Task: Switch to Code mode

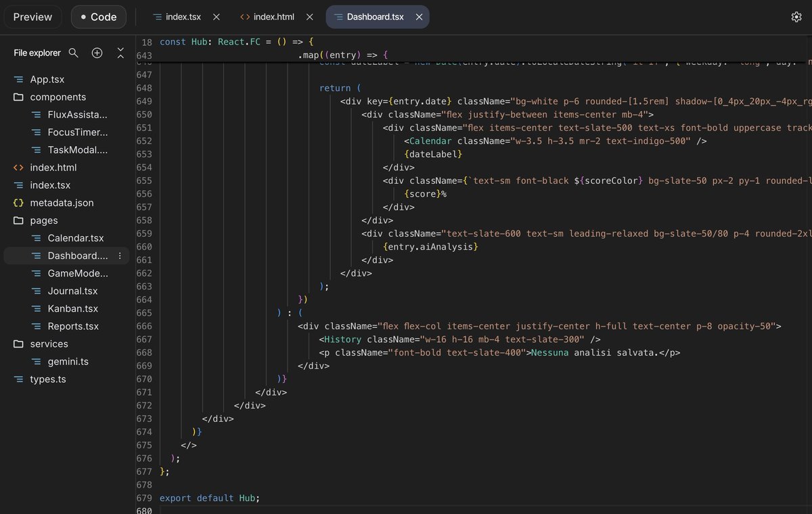Action: (99, 17)
